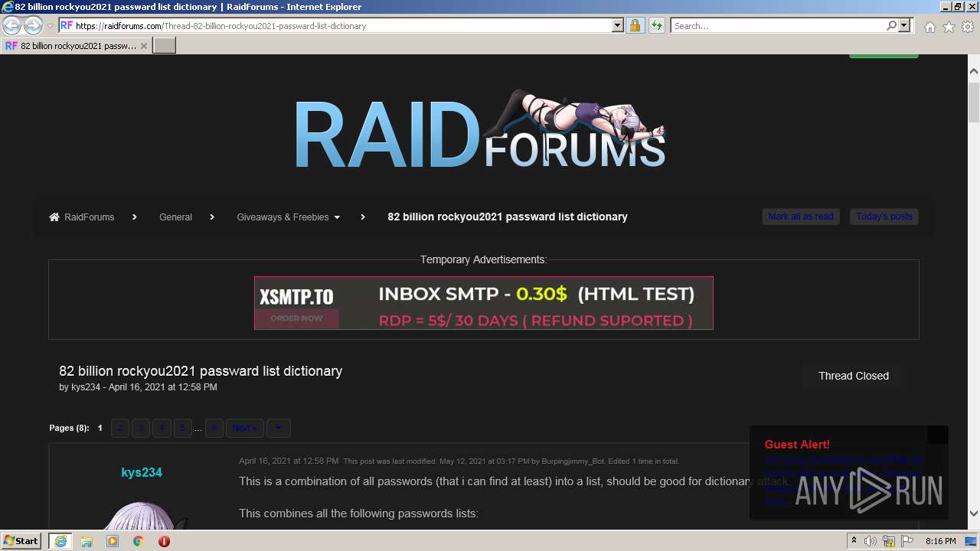Click the browser Forward arrow button
Image resolution: width=980 pixels, height=551 pixels.
[33, 25]
